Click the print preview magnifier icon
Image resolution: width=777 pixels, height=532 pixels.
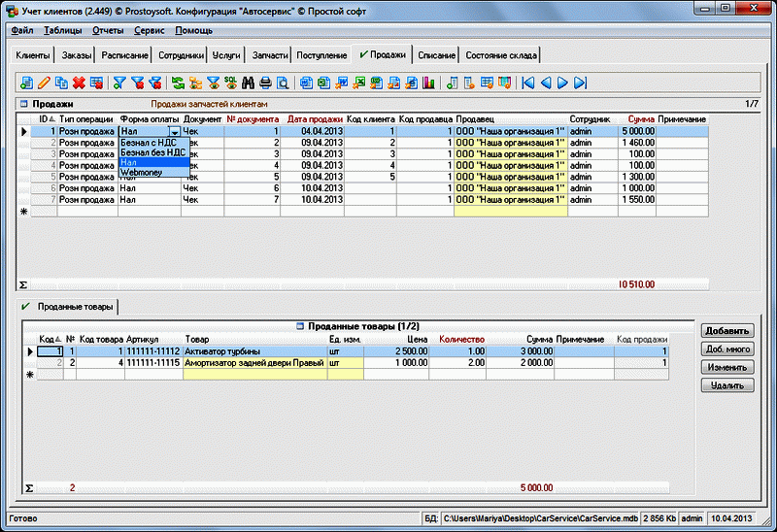coord(282,83)
